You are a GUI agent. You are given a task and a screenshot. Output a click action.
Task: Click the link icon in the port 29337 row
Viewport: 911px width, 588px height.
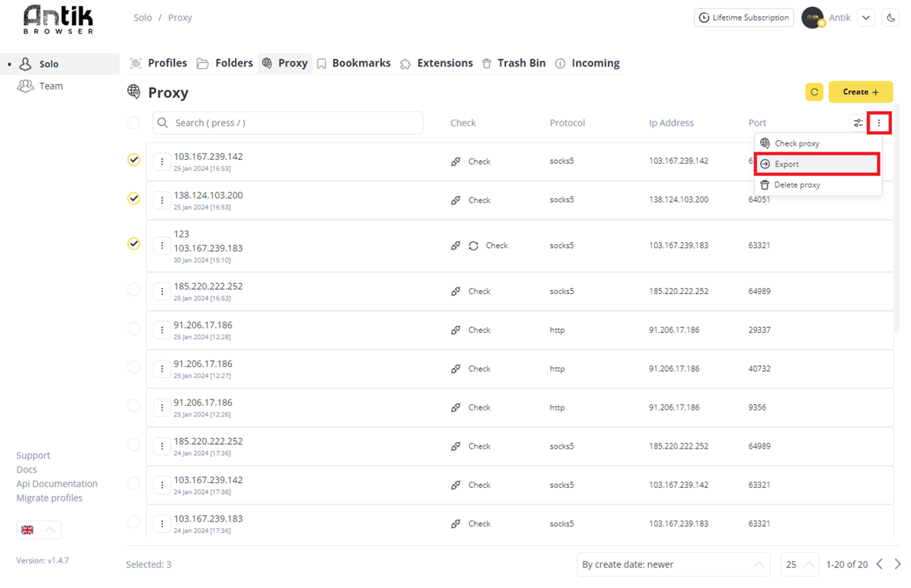pos(455,330)
